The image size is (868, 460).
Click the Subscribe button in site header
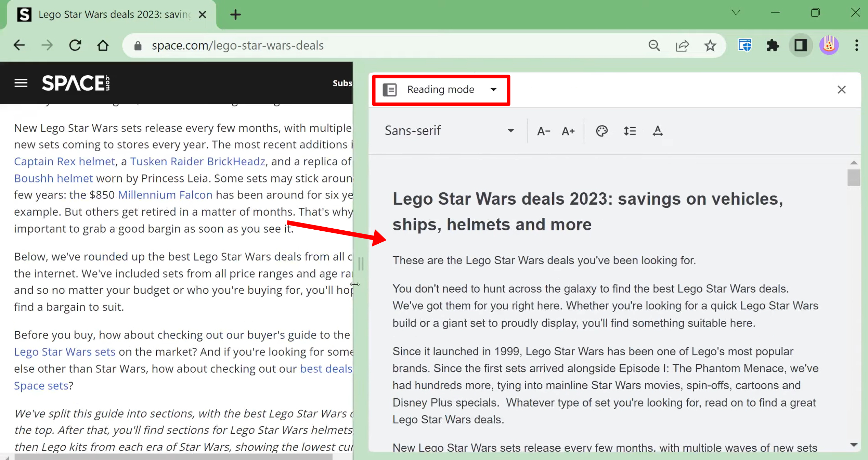[x=342, y=83]
